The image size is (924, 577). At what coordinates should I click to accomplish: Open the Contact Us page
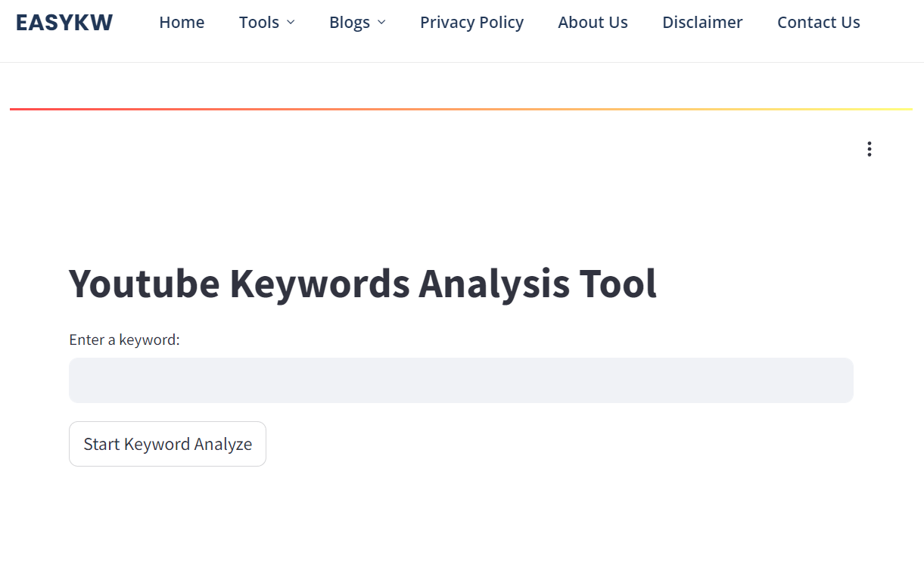[x=819, y=23]
